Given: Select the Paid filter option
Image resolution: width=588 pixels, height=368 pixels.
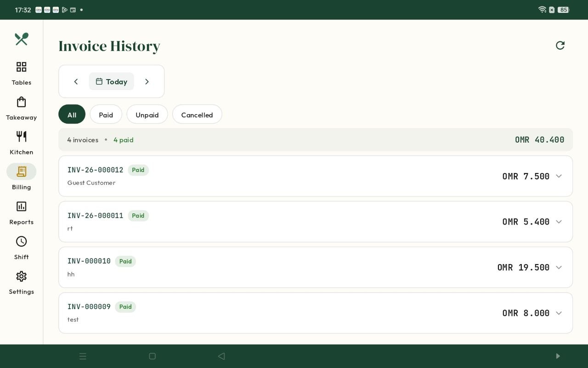Looking at the screenshot, I should (106, 115).
